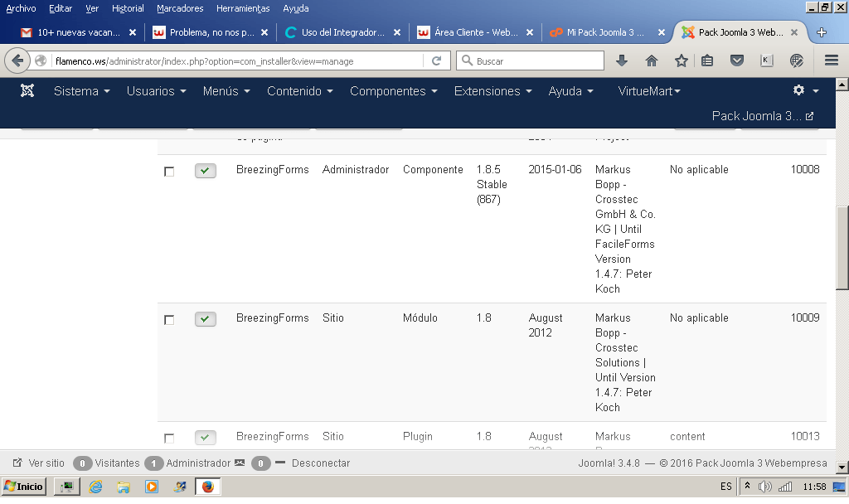
Task: Click the ES language indicator
Action: pos(726,487)
